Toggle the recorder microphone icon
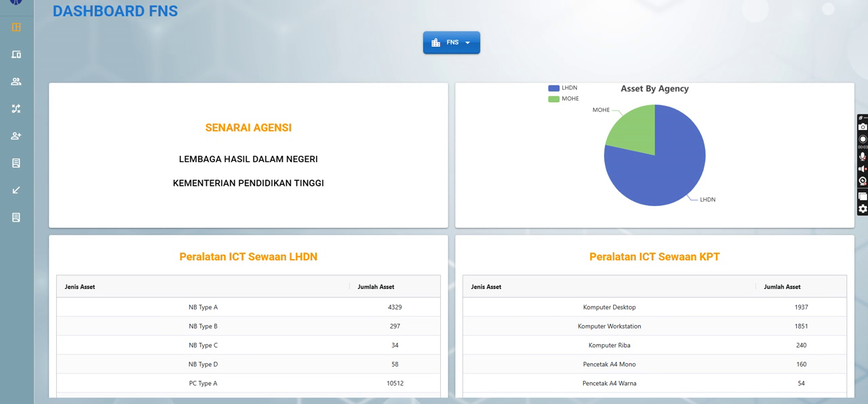 click(x=863, y=157)
